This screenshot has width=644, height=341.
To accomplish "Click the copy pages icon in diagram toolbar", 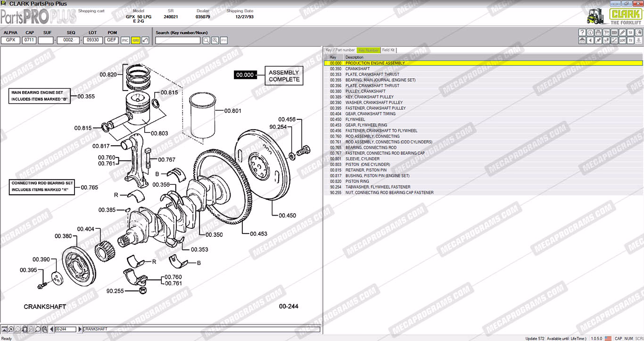I will pyautogui.click(x=44, y=329).
